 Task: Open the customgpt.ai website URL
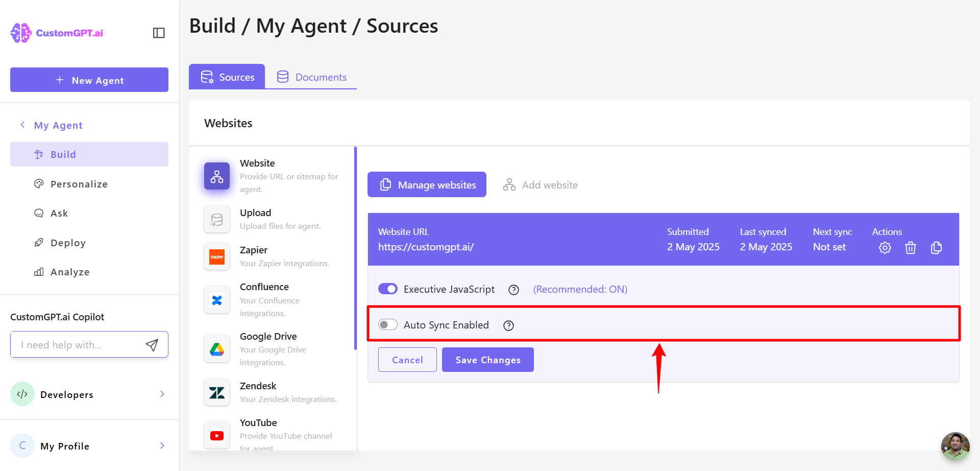(x=426, y=247)
